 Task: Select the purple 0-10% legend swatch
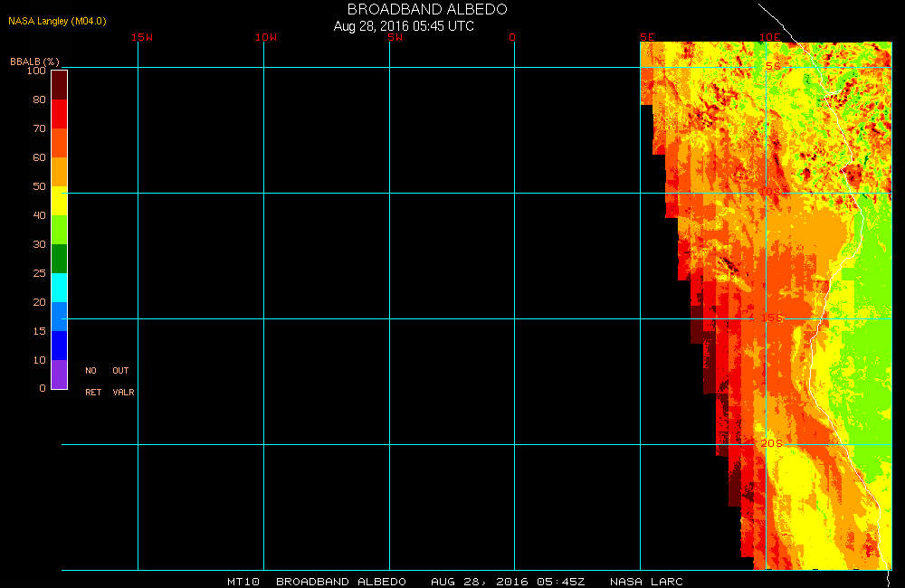[x=59, y=375]
